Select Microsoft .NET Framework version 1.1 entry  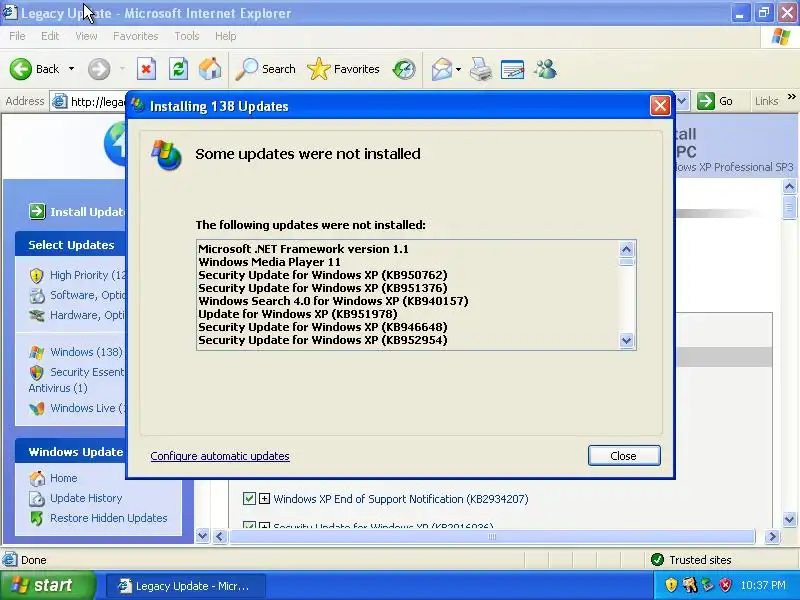point(304,249)
